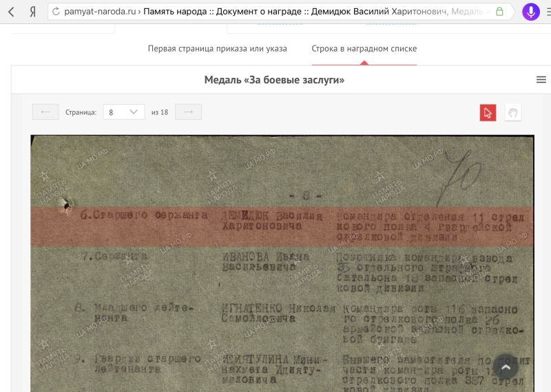Viewport: 551px width, 392px height.
Task: Go back with the browser back arrow
Action: (11, 12)
